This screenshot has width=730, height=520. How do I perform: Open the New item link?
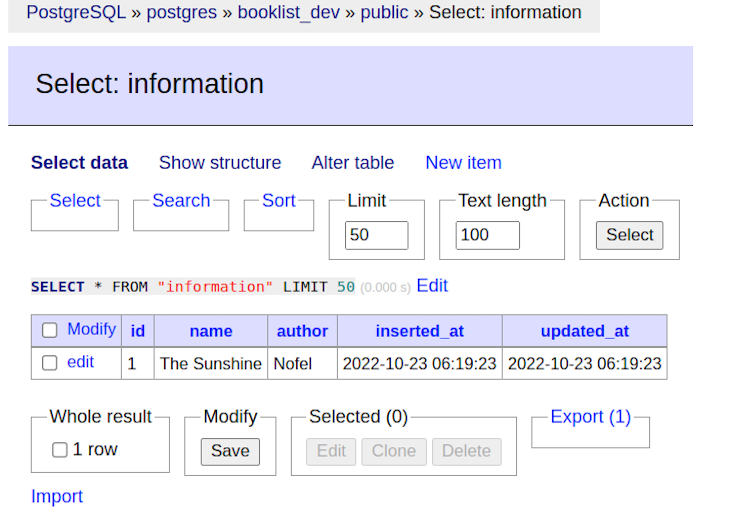tap(463, 163)
